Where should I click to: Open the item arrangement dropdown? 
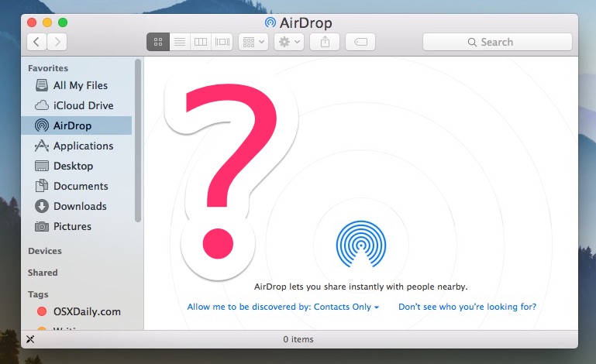pos(253,42)
